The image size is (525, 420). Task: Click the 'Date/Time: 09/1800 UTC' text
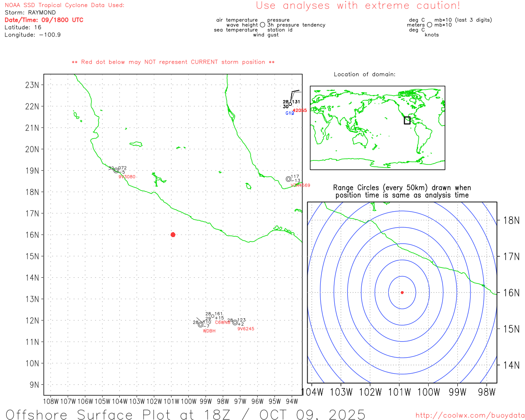[x=44, y=20]
